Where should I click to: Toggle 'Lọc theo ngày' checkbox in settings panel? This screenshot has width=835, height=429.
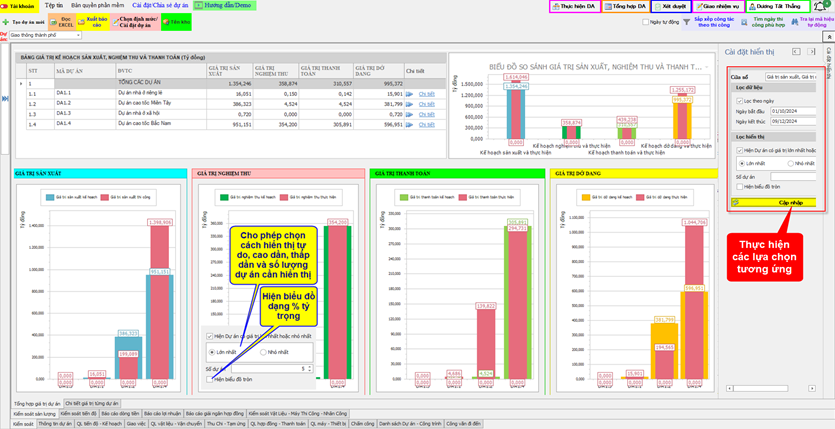(739, 101)
